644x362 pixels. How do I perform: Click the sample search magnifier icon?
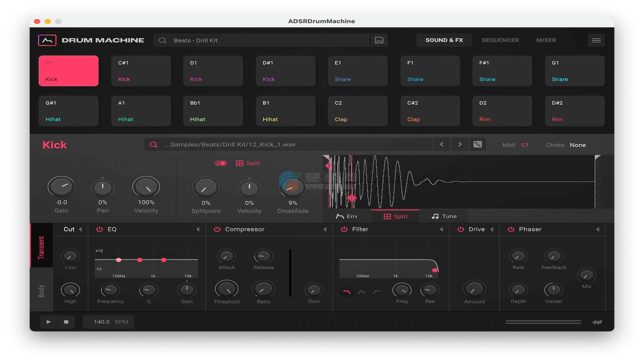pyautogui.click(x=153, y=144)
